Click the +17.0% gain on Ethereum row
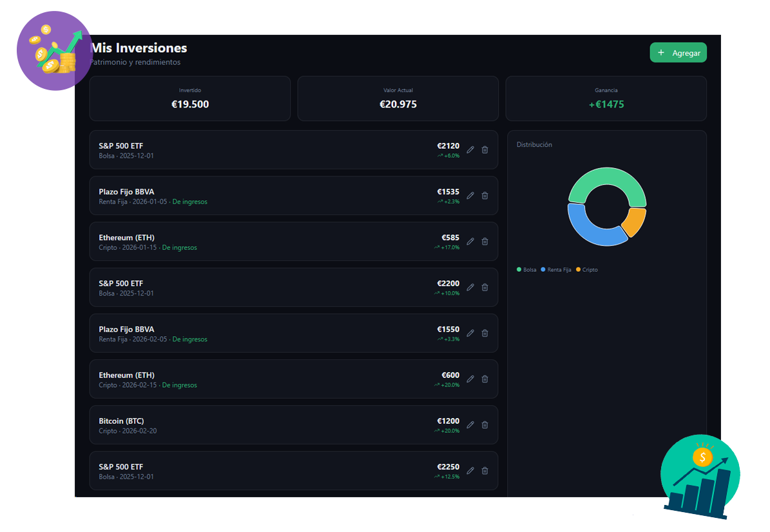This screenshot has height=532, width=770. [x=447, y=247]
